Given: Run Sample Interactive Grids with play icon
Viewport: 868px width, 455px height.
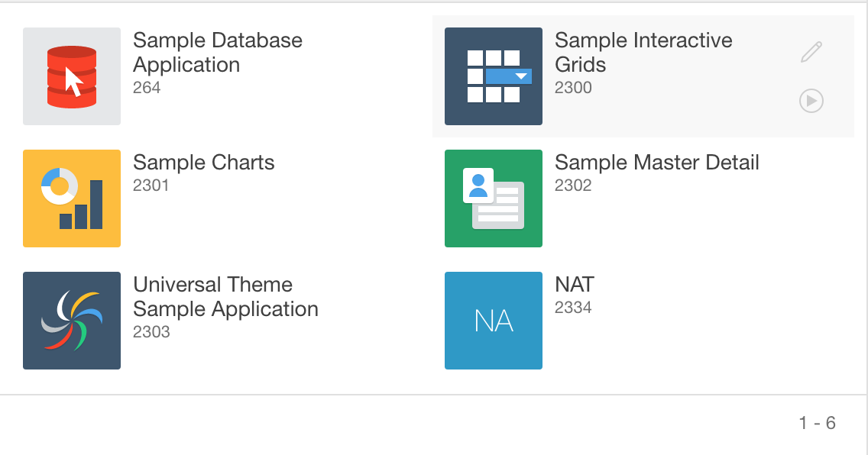Looking at the screenshot, I should pos(811,101).
